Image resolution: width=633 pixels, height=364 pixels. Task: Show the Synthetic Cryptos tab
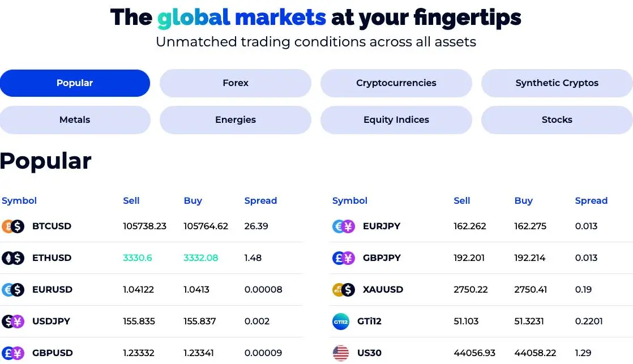coord(557,83)
